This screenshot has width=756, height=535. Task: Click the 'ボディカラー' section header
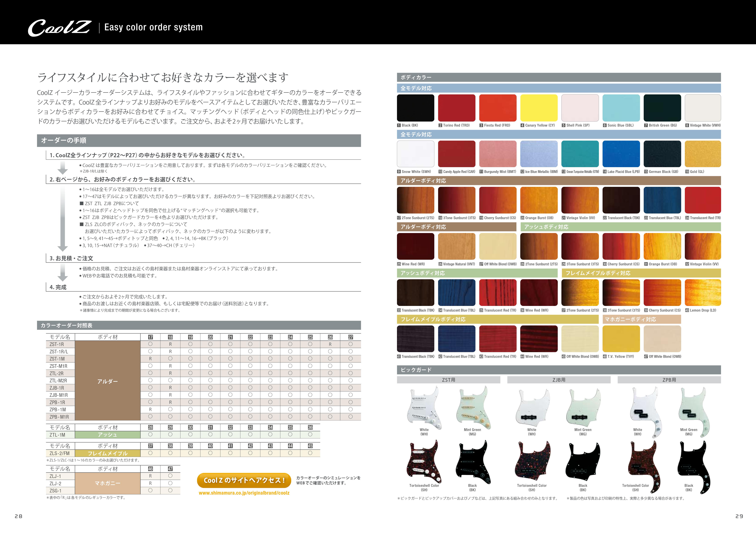pyautogui.click(x=559, y=77)
